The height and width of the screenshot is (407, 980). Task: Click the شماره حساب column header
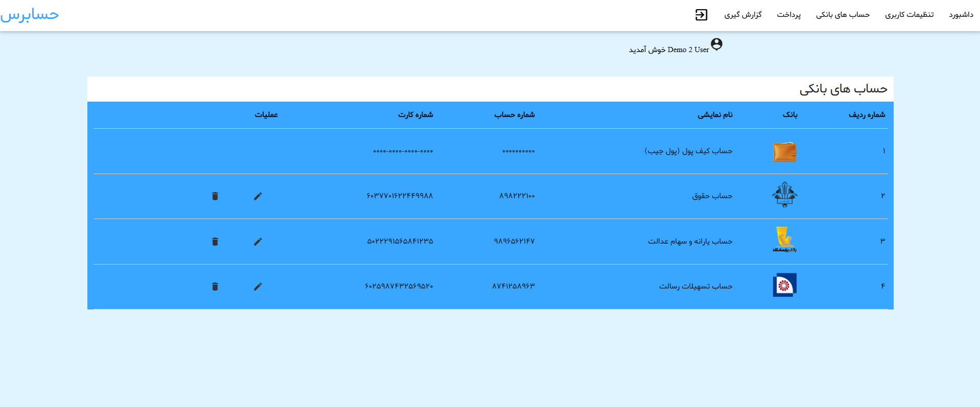tap(514, 115)
